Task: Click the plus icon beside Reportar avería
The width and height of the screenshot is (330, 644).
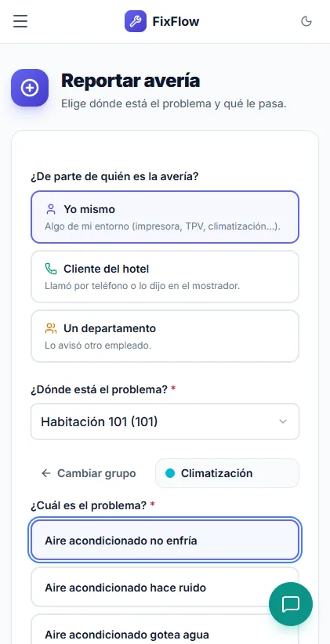Action: tap(30, 88)
